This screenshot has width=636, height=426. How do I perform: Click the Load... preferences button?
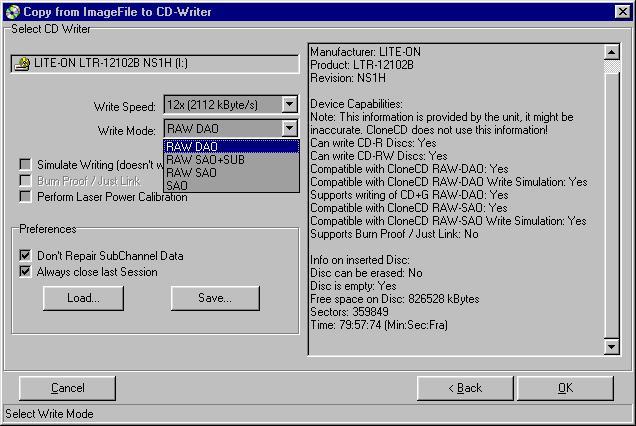click(x=83, y=298)
